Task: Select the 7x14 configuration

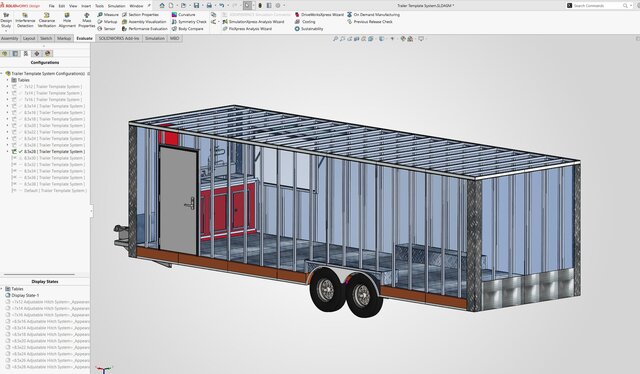Action: point(53,93)
